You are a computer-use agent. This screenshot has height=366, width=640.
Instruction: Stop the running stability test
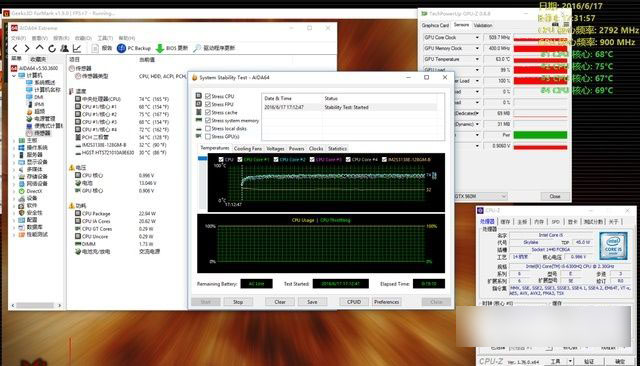(x=238, y=302)
